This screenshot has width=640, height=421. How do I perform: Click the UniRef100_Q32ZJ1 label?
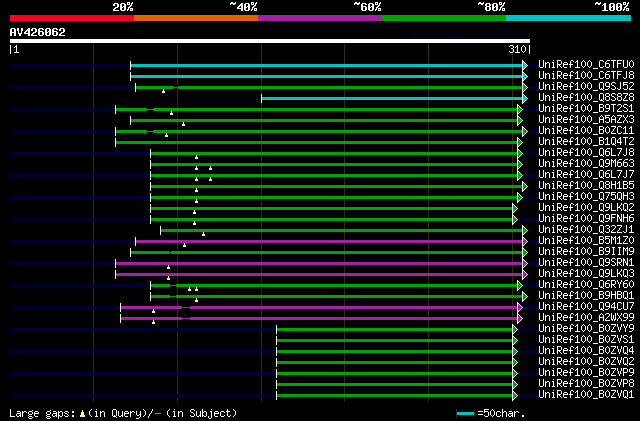pyautogui.click(x=586, y=230)
